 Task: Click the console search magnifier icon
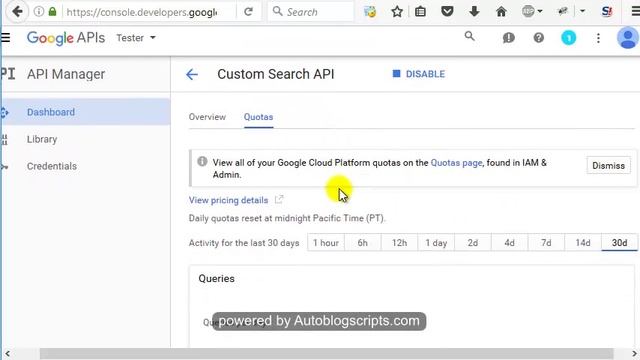[469, 36]
